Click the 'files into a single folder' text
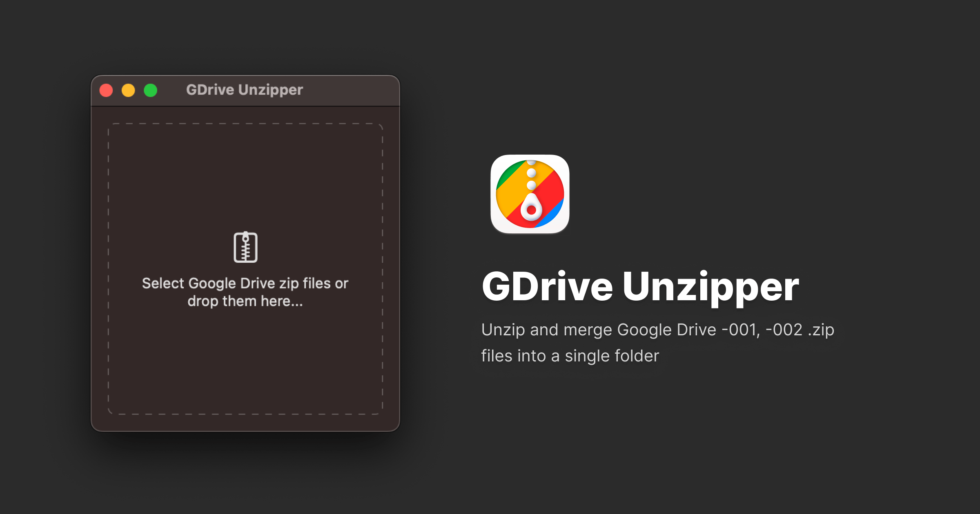Viewport: 980px width, 514px height. [x=570, y=356]
